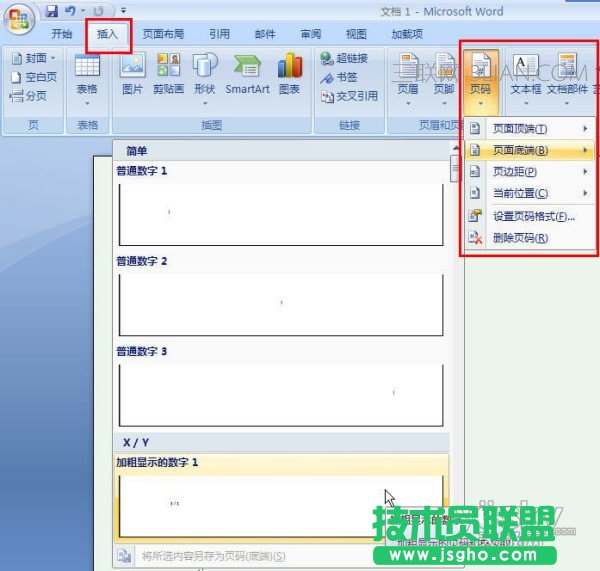600x571 pixels.
Task: Insert a 交叉引用 cross-reference
Action: tap(349, 96)
